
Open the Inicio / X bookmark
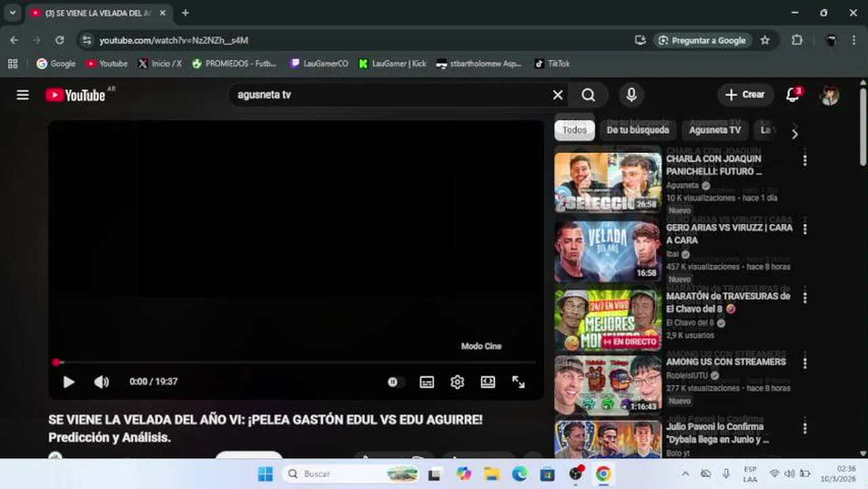point(160,64)
